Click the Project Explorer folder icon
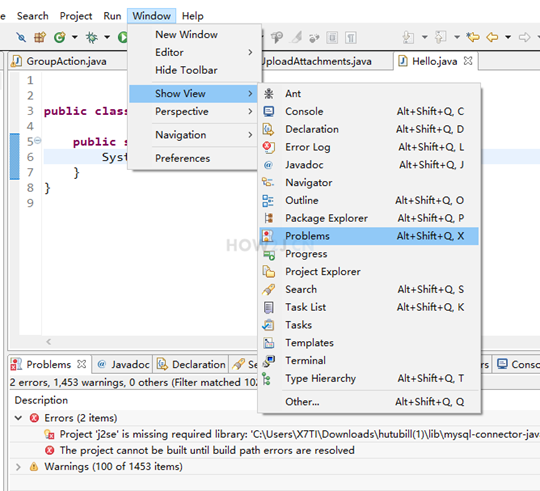 click(269, 272)
